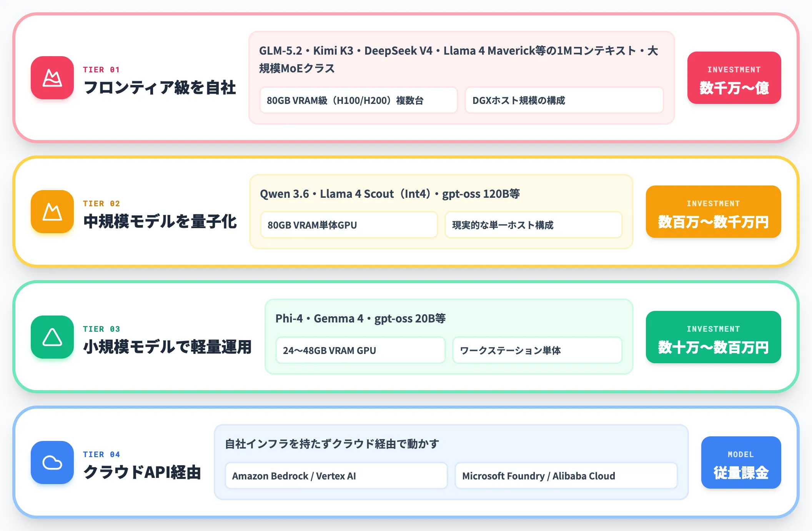This screenshot has height=531, width=812.
Task: Click the 数千万〜億 investment badge
Action: click(734, 78)
